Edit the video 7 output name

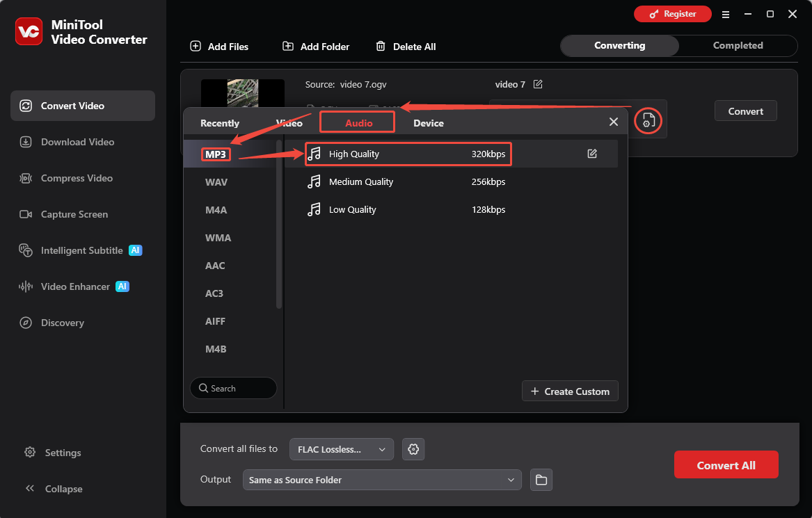pos(538,84)
